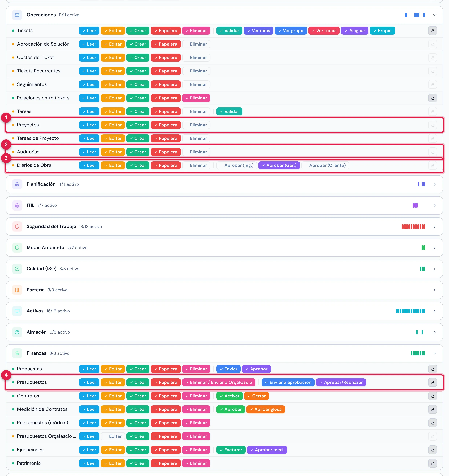449x476 pixels.
Task: Click the lock icon on Tickets row
Action: tap(432, 31)
